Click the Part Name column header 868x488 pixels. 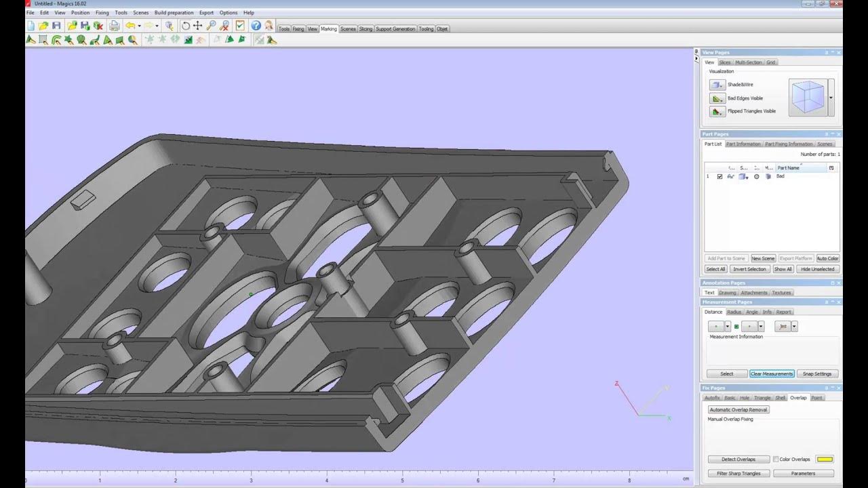800,167
